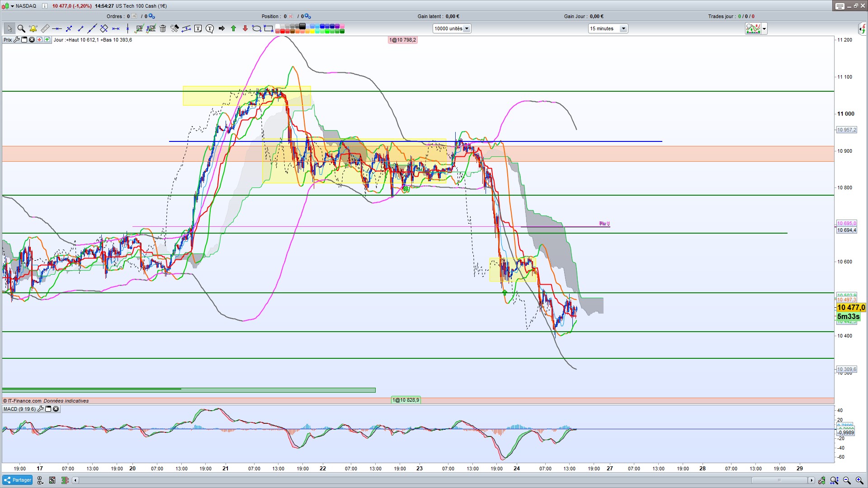Insert a green up arrow marker
This screenshot has height=488, width=868.
pyautogui.click(x=233, y=28)
